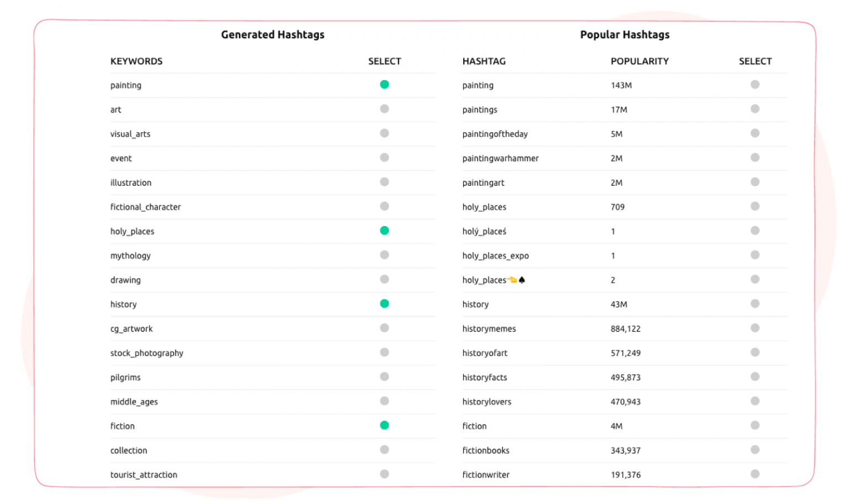The width and height of the screenshot is (849, 504).
Task: Select the "fictionbooks" hashtag
Action: pos(755,449)
